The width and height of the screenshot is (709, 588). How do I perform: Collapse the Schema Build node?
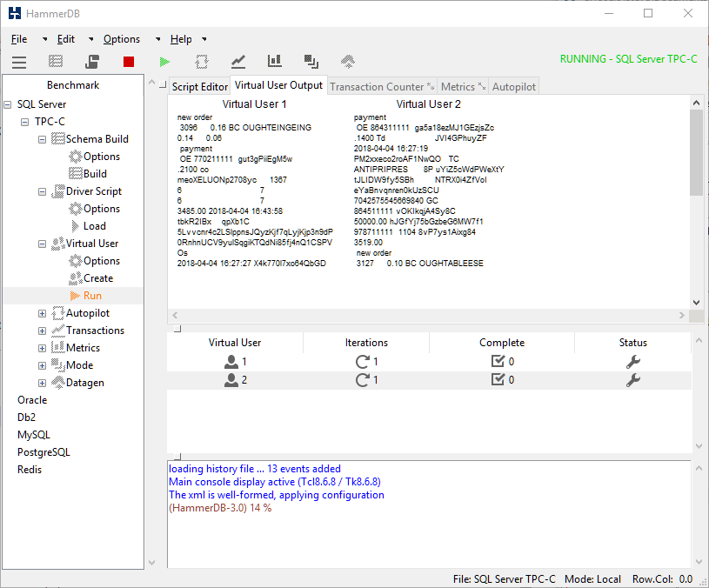[42, 139]
